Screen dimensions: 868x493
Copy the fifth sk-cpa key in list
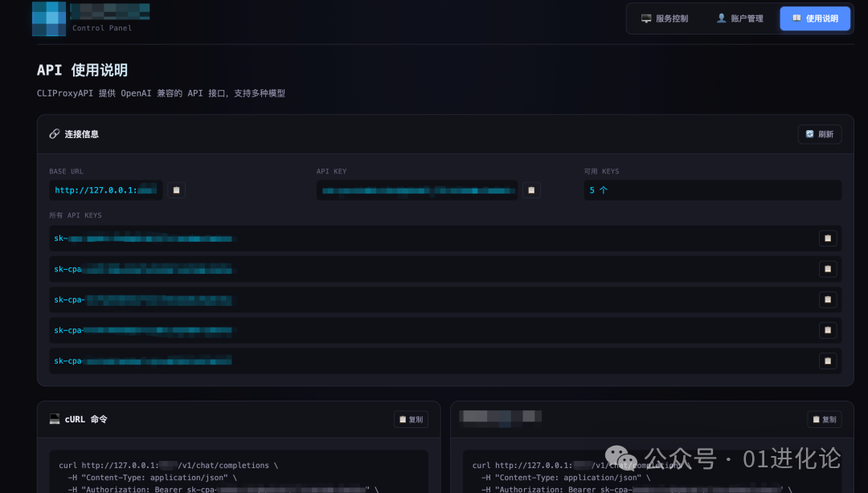pyautogui.click(x=828, y=361)
